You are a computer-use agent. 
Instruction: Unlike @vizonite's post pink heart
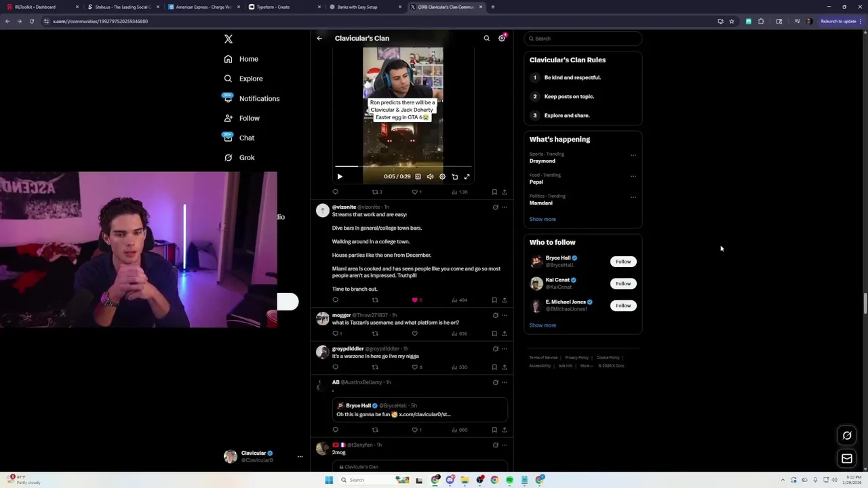pyautogui.click(x=416, y=300)
